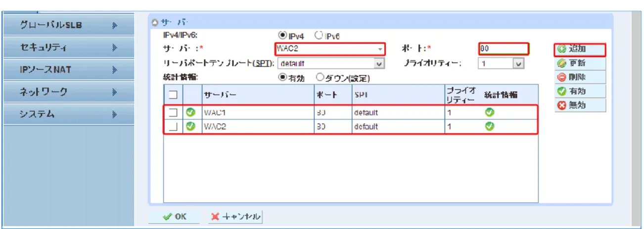Click the 追加 add button
This screenshot has width=644, height=229.
coord(579,50)
